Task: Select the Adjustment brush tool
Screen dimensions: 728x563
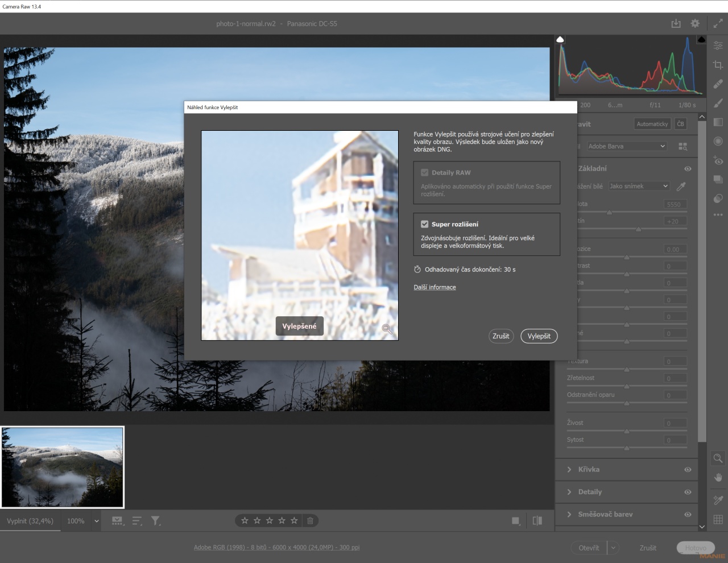Action: 718,103
